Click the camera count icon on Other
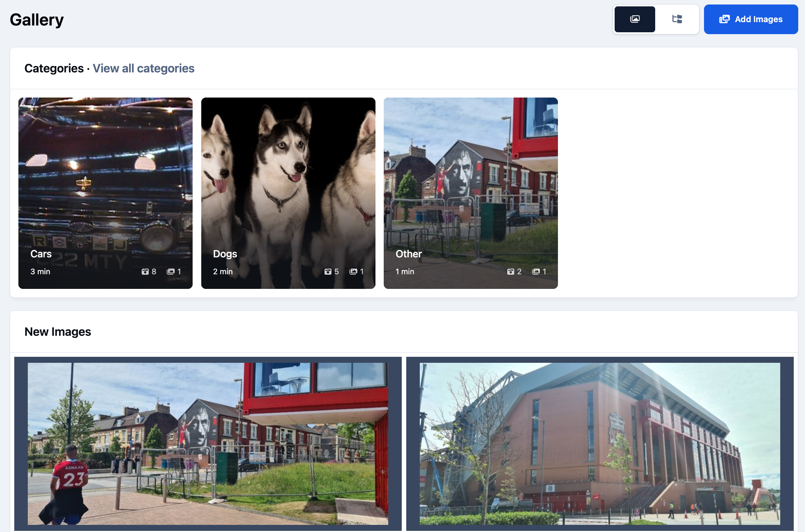The width and height of the screenshot is (805, 532). pos(510,272)
